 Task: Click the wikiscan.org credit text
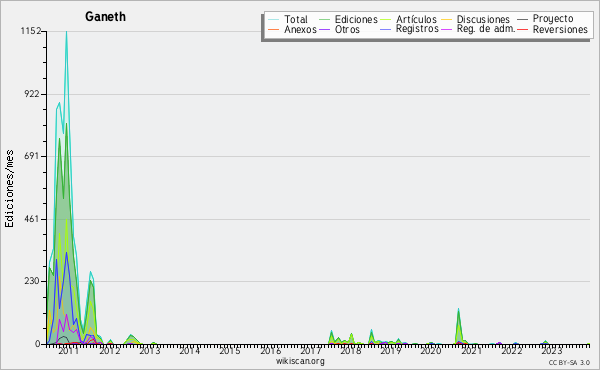click(x=300, y=361)
